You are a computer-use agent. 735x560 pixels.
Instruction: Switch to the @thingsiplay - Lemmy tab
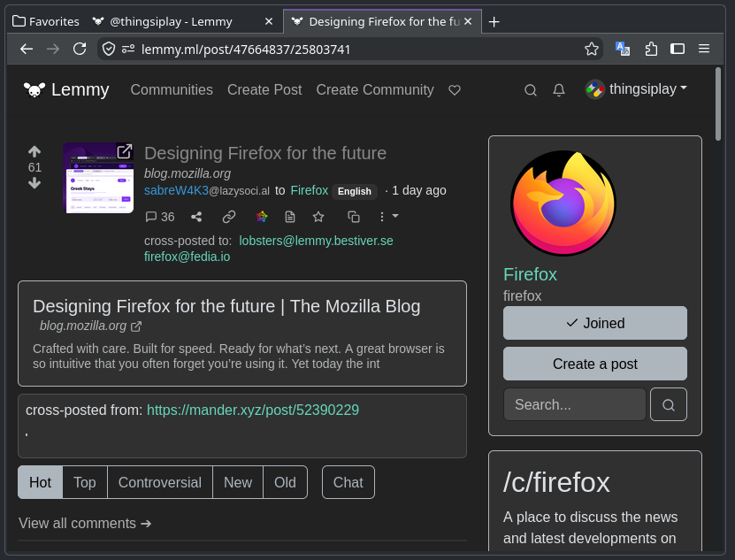click(x=171, y=21)
